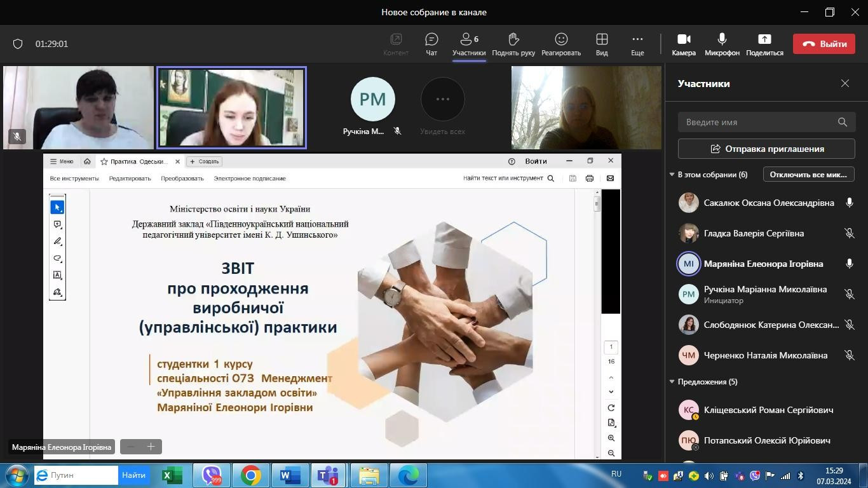Image resolution: width=868 pixels, height=488 pixels.
Task: Collapse the 'Предложения' section
Action: (x=672, y=382)
